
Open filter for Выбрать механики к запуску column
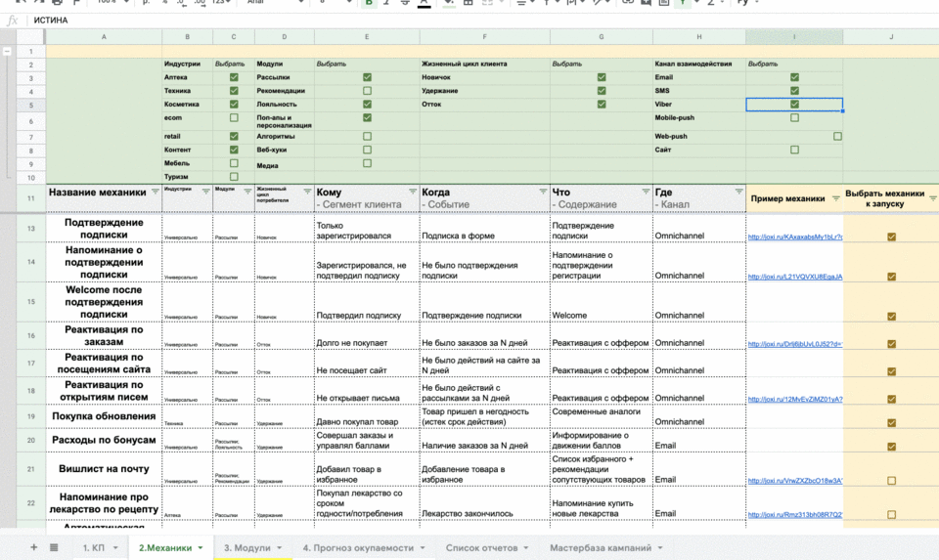[933, 198]
